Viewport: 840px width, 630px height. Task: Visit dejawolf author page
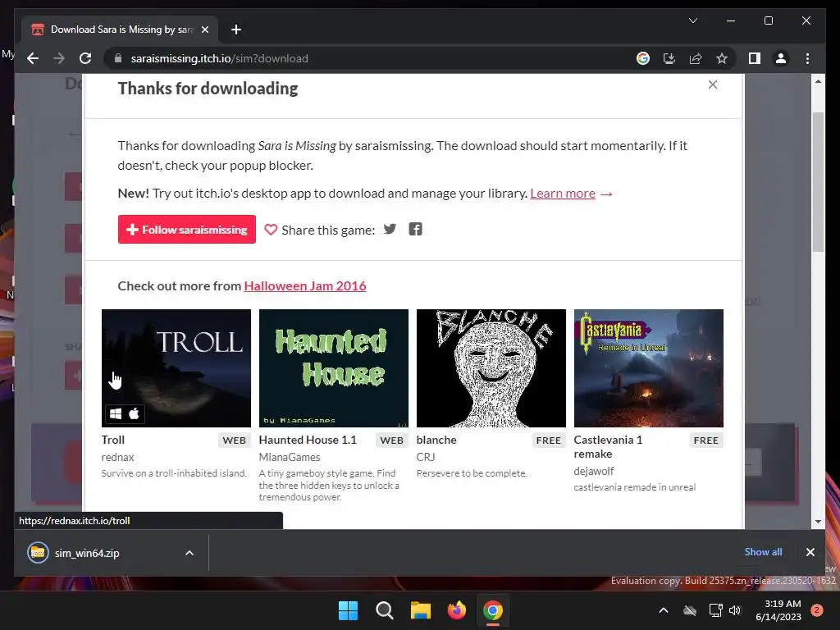pos(594,471)
